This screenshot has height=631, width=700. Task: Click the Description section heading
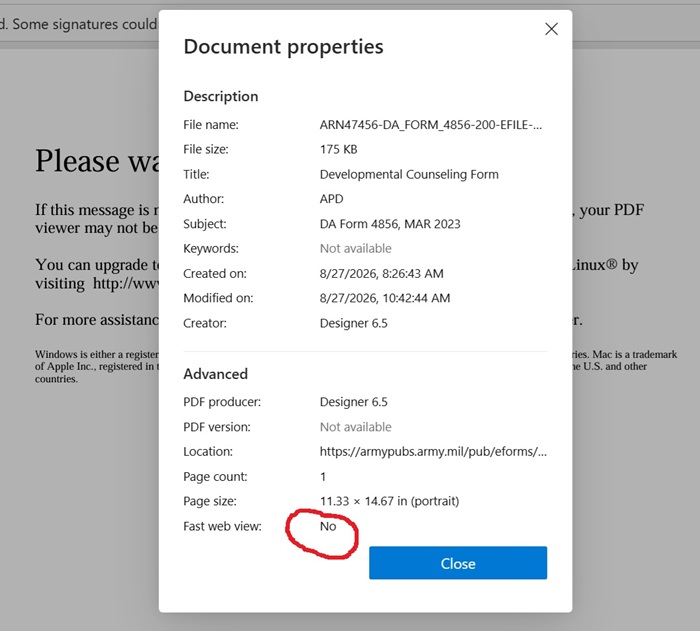221,96
